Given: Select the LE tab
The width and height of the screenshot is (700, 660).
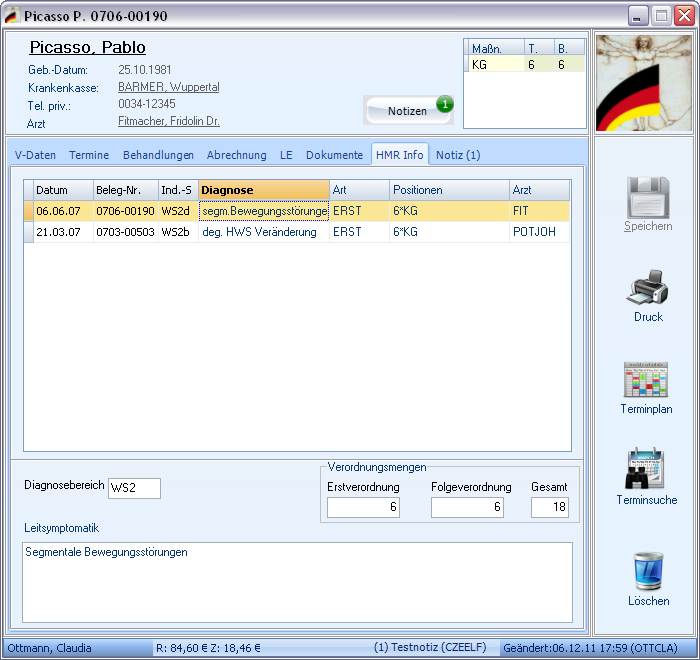Looking at the screenshot, I should [286, 155].
